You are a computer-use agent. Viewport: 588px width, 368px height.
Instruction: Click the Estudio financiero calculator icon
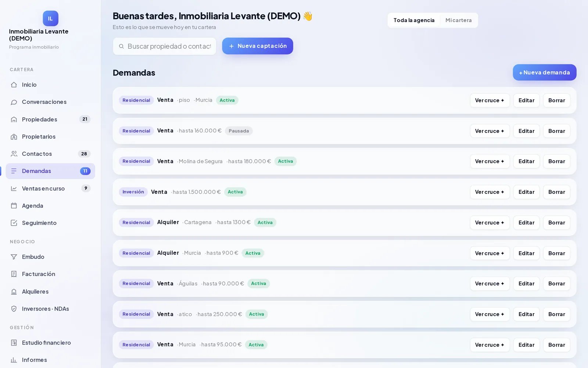(14, 343)
